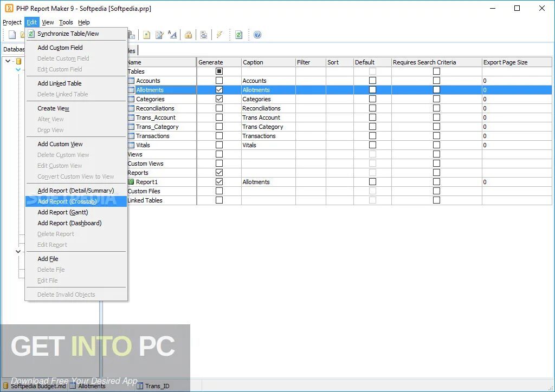Image resolution: width=555 pixels, height=392 pixels.
Task: Choose Add Report (Gantt)
Action: click(76, 212)
